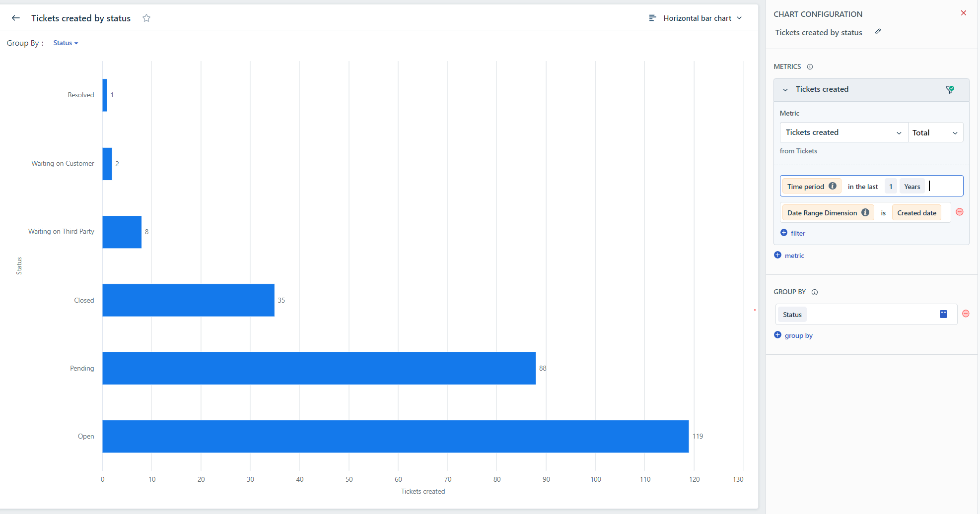Image resolution: width=980 pixels, height=514 pixels.
Task: Click the value label 35
Action: click(281, 300)
